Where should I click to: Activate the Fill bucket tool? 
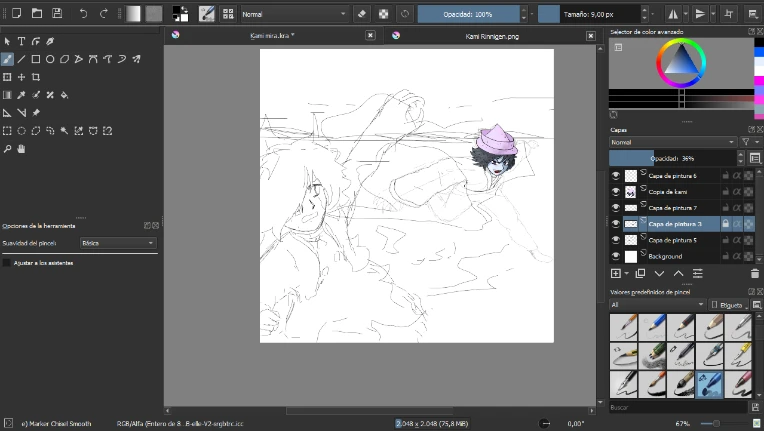(64, 95)
